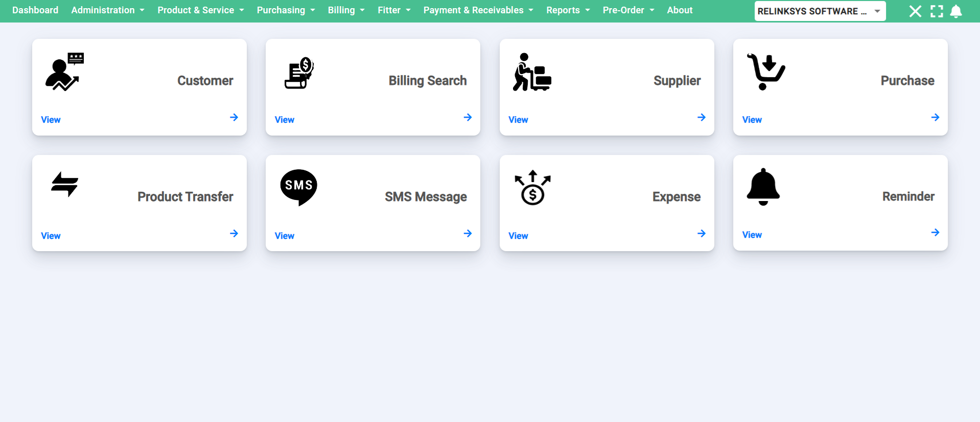Click the X icon in top bar
This screenshot has height=422, width=980.
(916, 11)
